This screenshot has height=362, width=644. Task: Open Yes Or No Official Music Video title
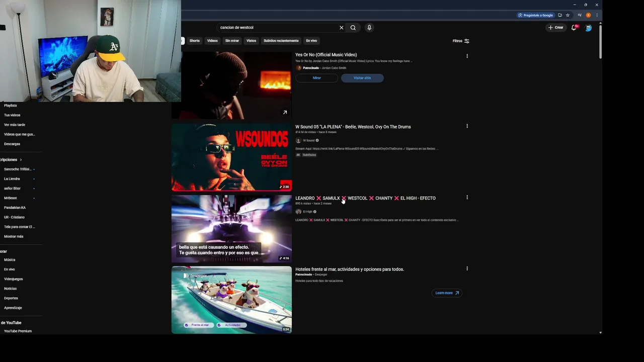point(326,55)
